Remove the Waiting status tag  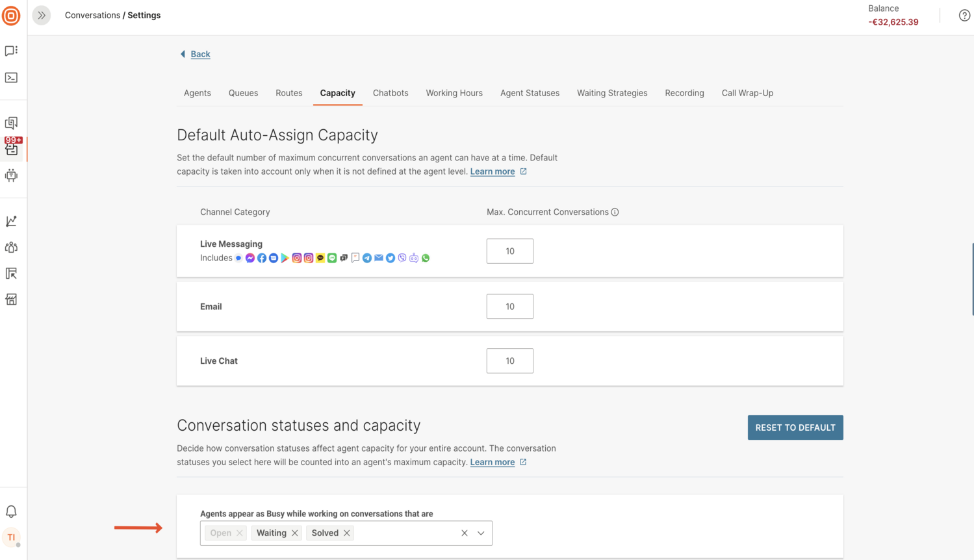[295, 533]
